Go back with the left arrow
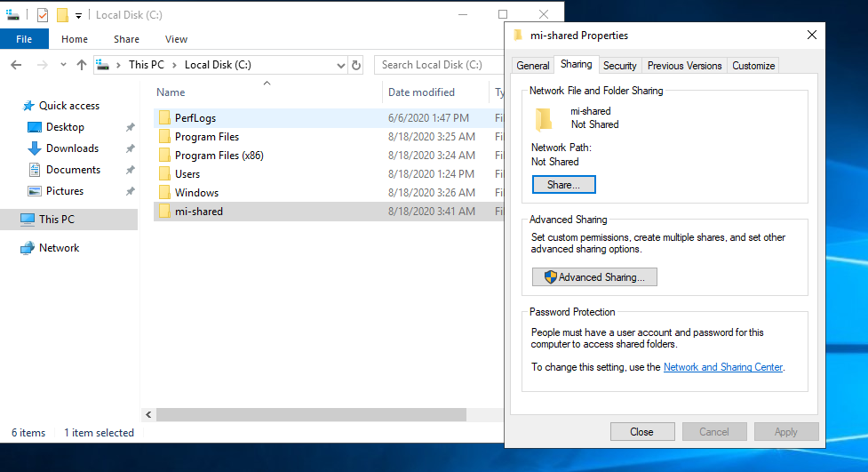The image size is (868, 472). pyautogui.click(x=16, y=65)
